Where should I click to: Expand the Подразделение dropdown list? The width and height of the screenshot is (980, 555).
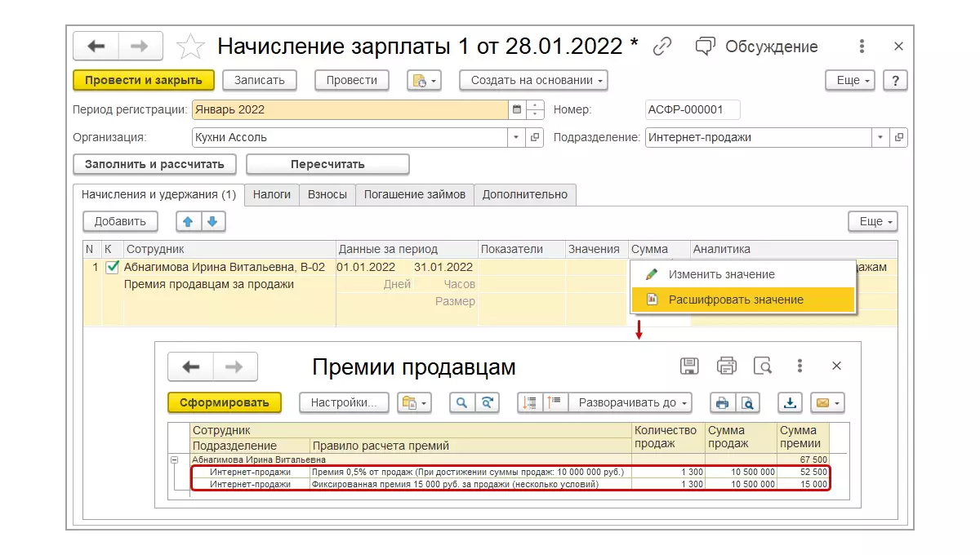[880, 137]
